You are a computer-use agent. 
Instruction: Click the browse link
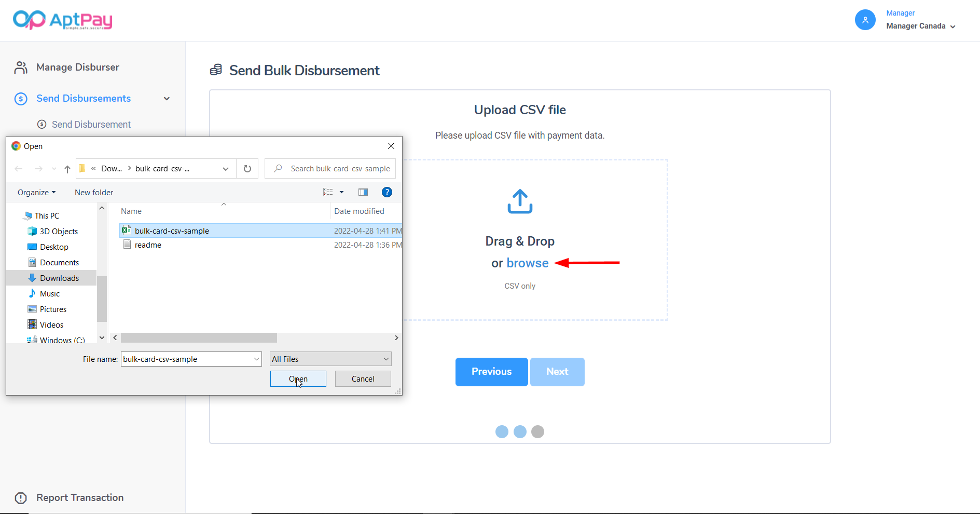tap(527, 263)
